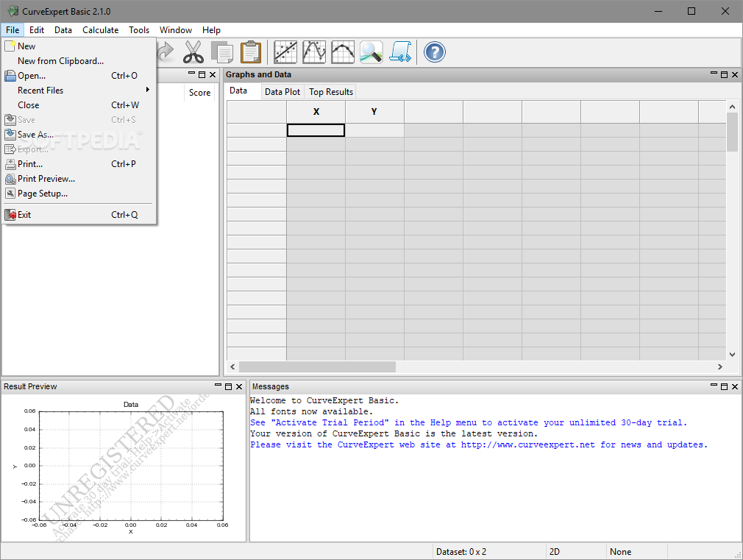Click the nonlinear curve fit toolbar icon
The image size is (743, 560).
pyautogui.click(x=314, y=52)
